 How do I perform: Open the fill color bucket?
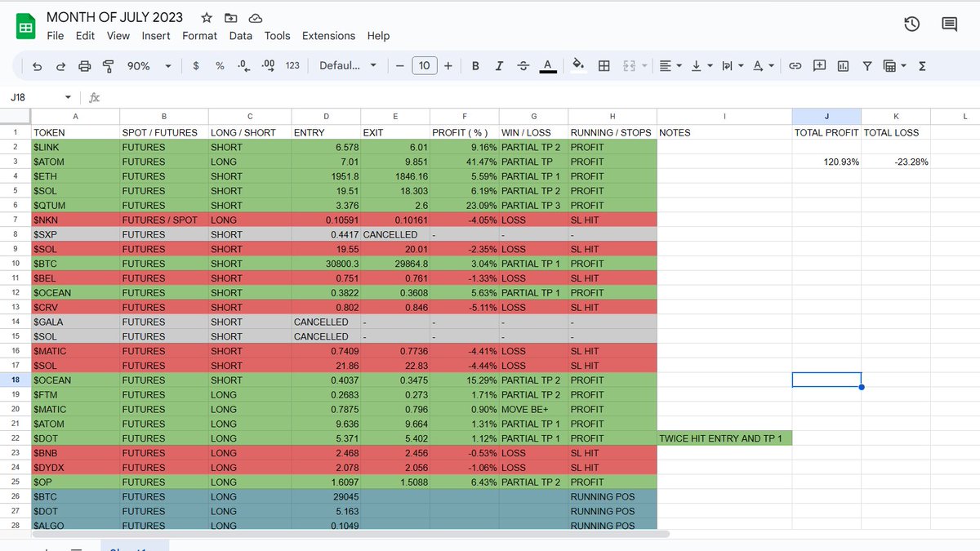[579, 66]
